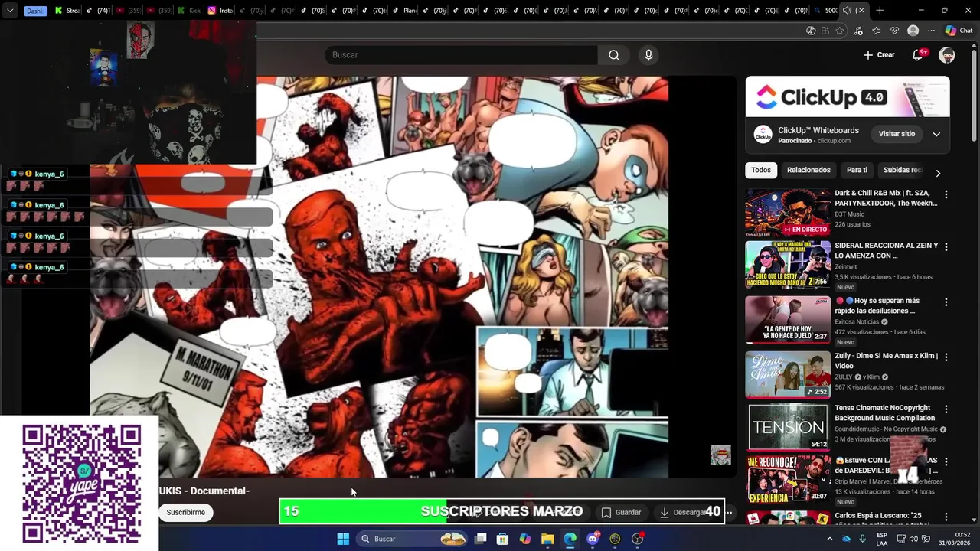980x551 pixels.
Task: Open a new browser tab
Action: pos(880,11)
